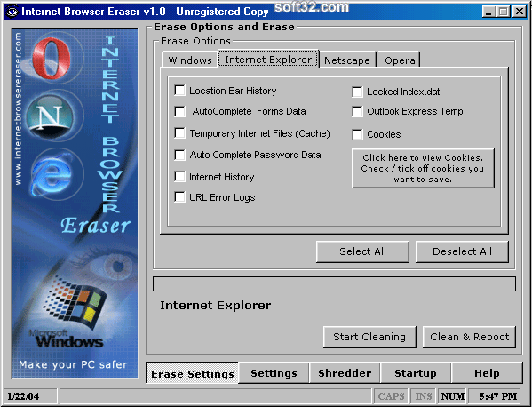This screenshot has height=407, width=532.
Task: Tick the Locked Index.dat checkbox
Action: pos(357,92)
